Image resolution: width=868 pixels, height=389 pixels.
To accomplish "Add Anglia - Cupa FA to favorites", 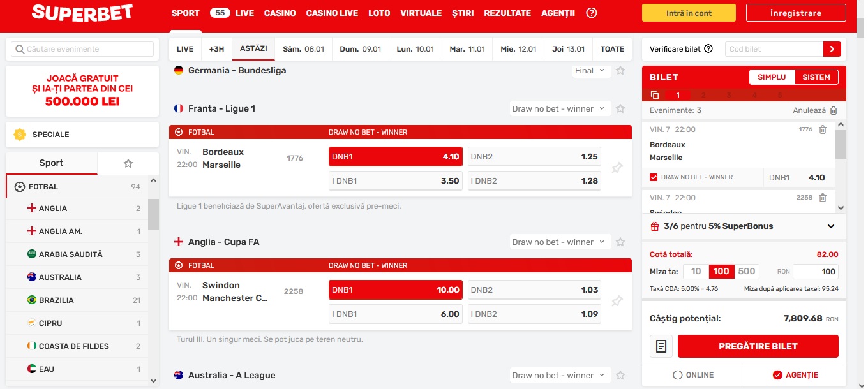I will 620,242.
